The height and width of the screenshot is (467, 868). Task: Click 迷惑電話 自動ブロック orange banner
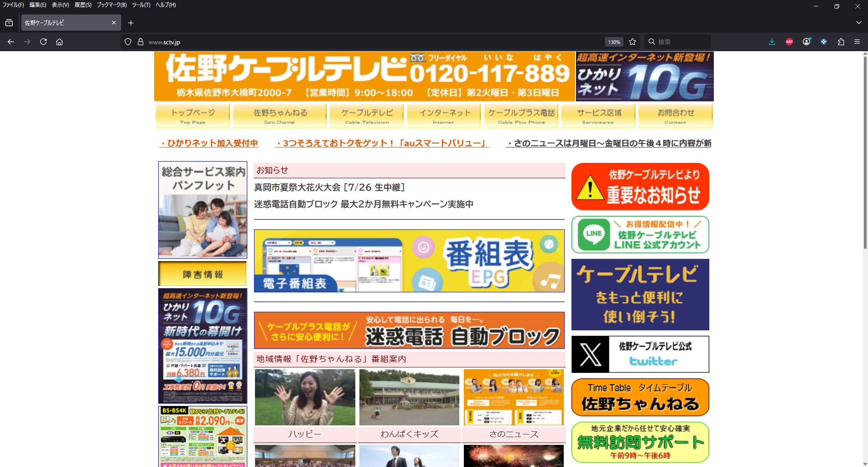coord(409,330)
